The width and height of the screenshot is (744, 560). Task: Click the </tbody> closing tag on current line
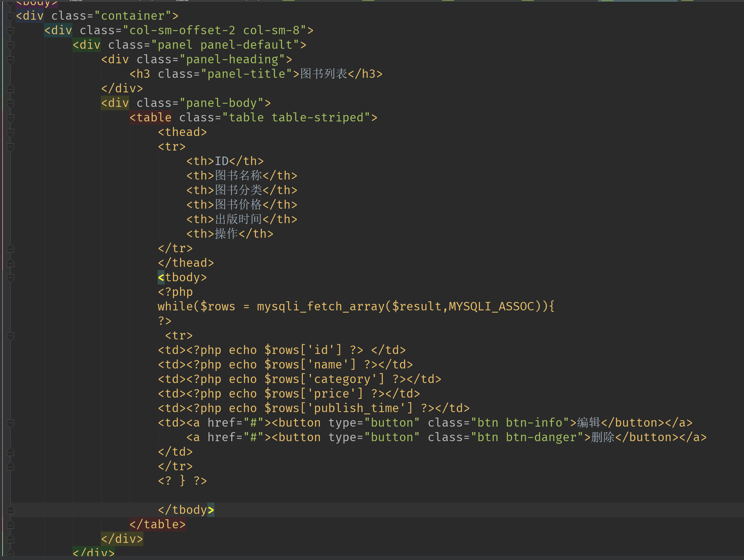tap(186, 510)
